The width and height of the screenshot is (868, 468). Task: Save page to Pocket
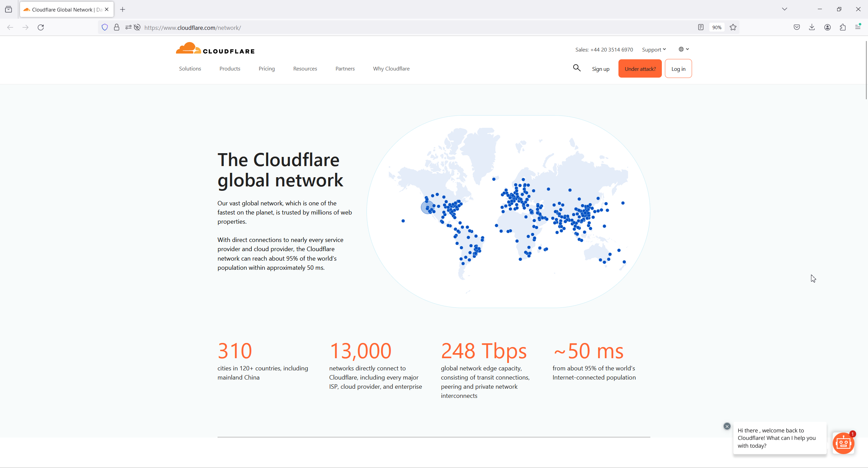pos(797,27)
